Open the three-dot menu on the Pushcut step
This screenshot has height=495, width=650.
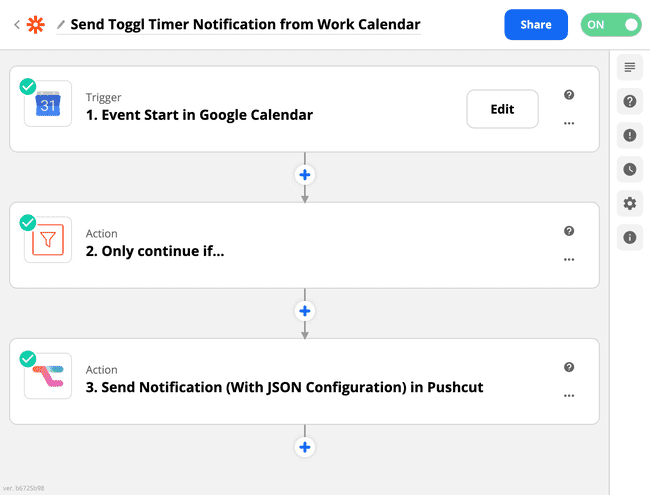click(x=569, y=396)
